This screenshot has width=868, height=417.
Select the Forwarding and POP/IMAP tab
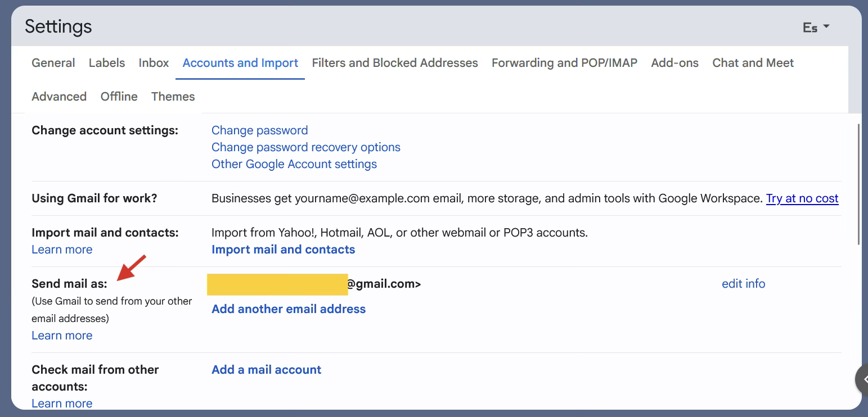pyautogui.click(x=564, y=63)
